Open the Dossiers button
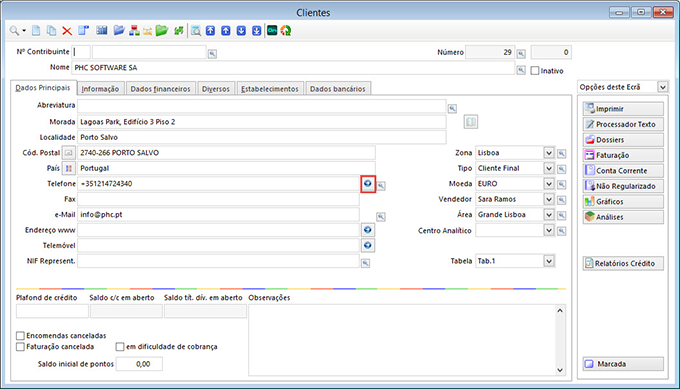This screenshot has height=389, width=680. tap(623, 140)
